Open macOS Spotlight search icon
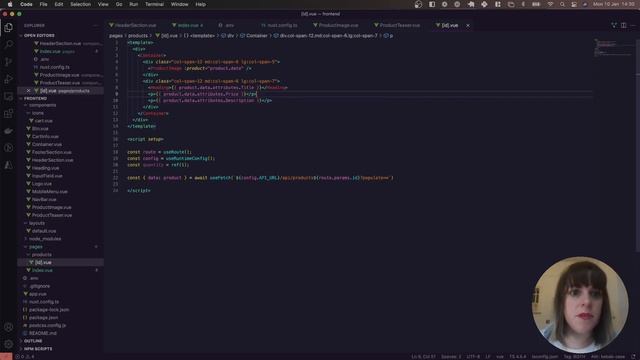 (x=562, y=4)
